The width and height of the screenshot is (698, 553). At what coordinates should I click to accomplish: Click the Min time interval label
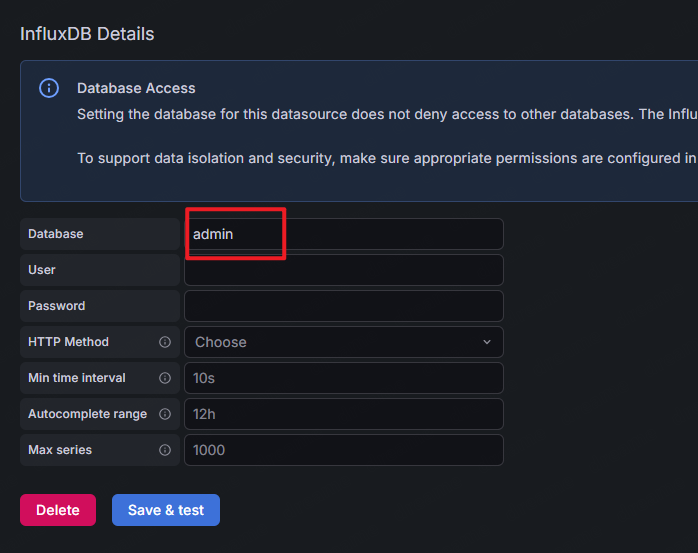(x=77, y=378)
